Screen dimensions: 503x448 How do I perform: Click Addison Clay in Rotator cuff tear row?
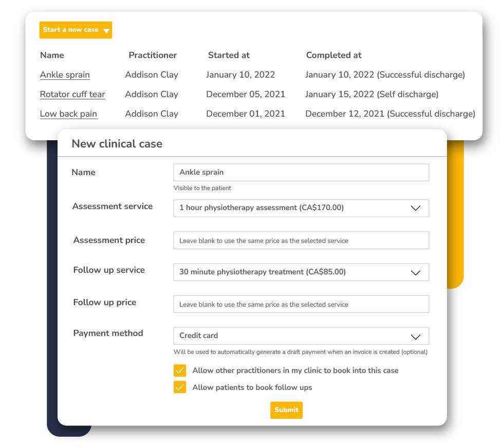(152, 95)
